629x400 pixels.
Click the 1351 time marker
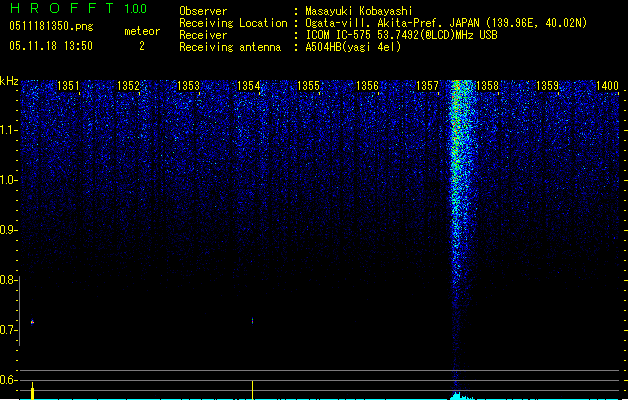68,86
